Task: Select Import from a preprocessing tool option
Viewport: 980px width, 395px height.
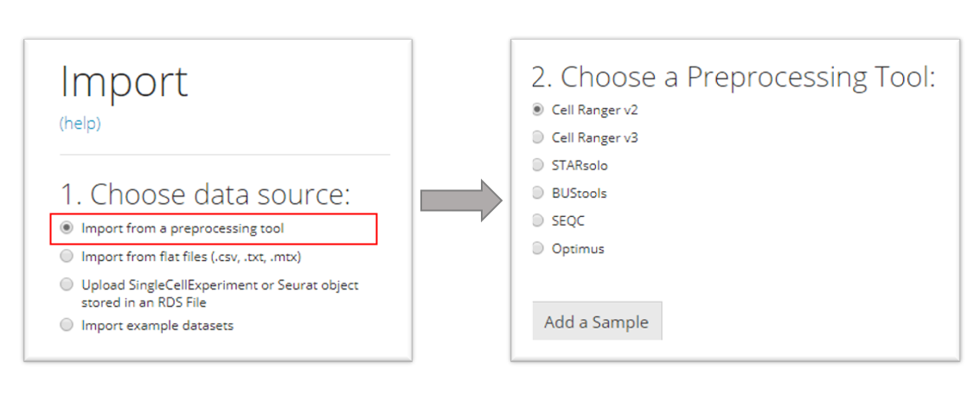Action: click(67, 229)
